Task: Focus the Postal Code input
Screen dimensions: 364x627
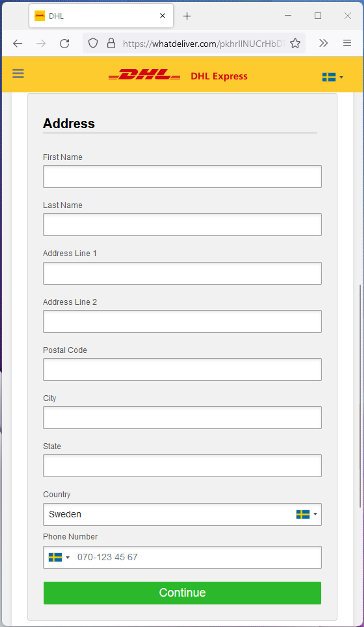Action: (x=182, y=370)
